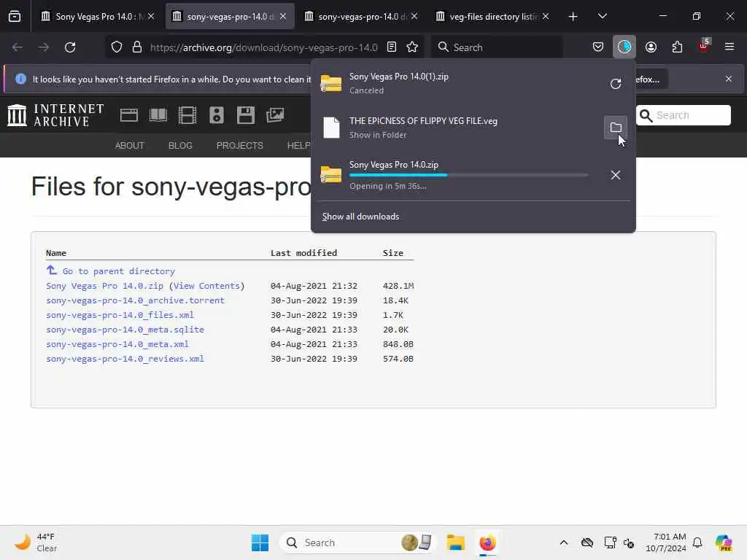
Task: Open the Copilot icon in taskbar
Action: (723, 542)
